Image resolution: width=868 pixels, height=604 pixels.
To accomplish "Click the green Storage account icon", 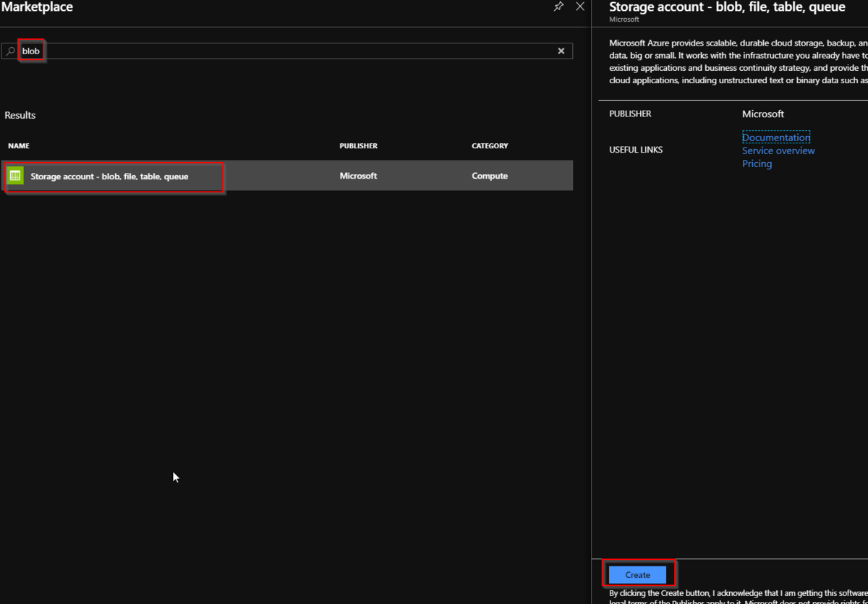I will click(15, 176).
